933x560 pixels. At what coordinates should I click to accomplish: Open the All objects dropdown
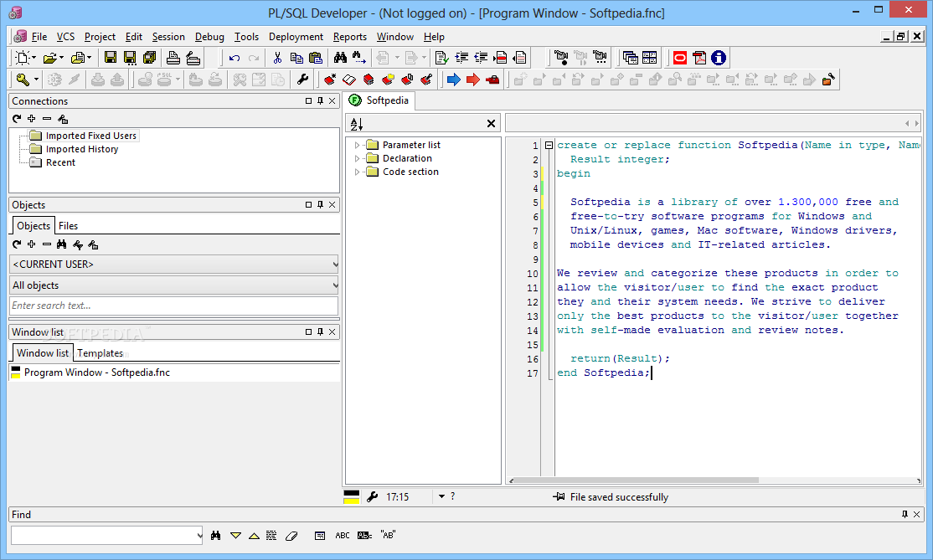coord(332,285)
